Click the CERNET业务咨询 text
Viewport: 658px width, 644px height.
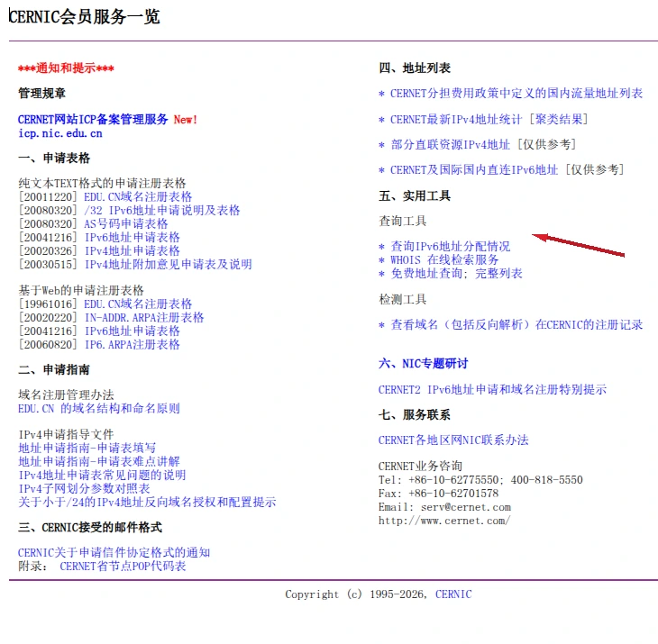coord(420,467)
